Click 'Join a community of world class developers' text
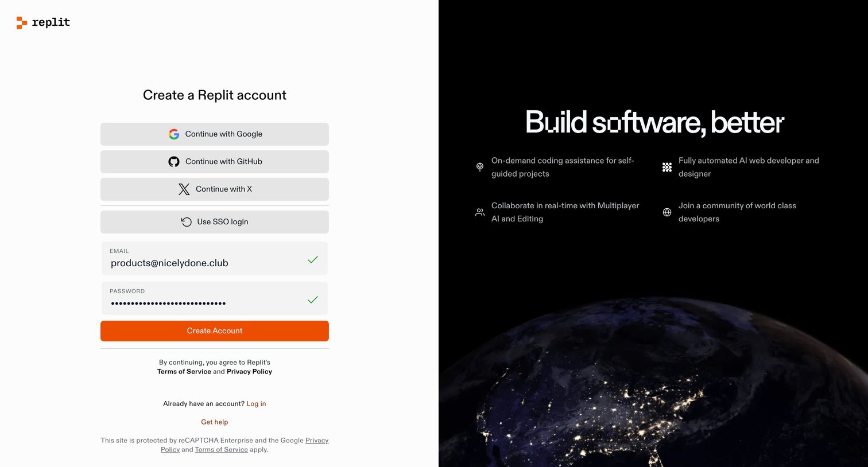868x467 pixels. 737,212
